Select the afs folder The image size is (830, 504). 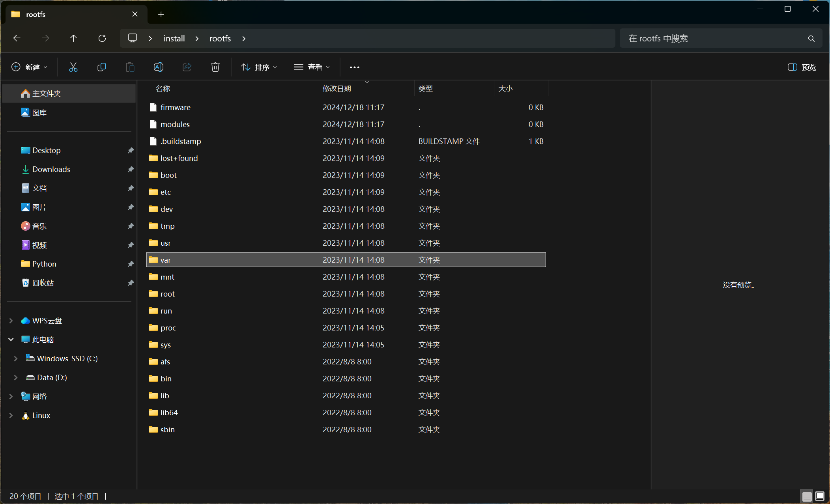346,362
